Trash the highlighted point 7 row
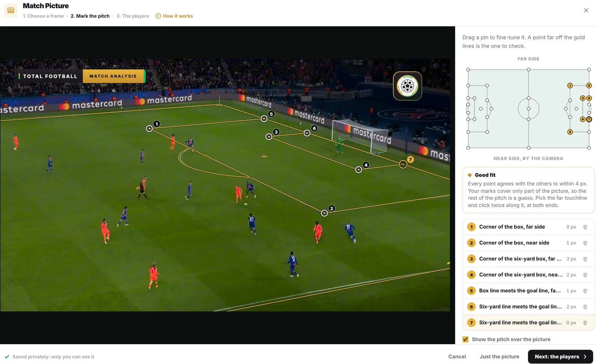Screen dimensions: 597x364 (x=585, y=323)
